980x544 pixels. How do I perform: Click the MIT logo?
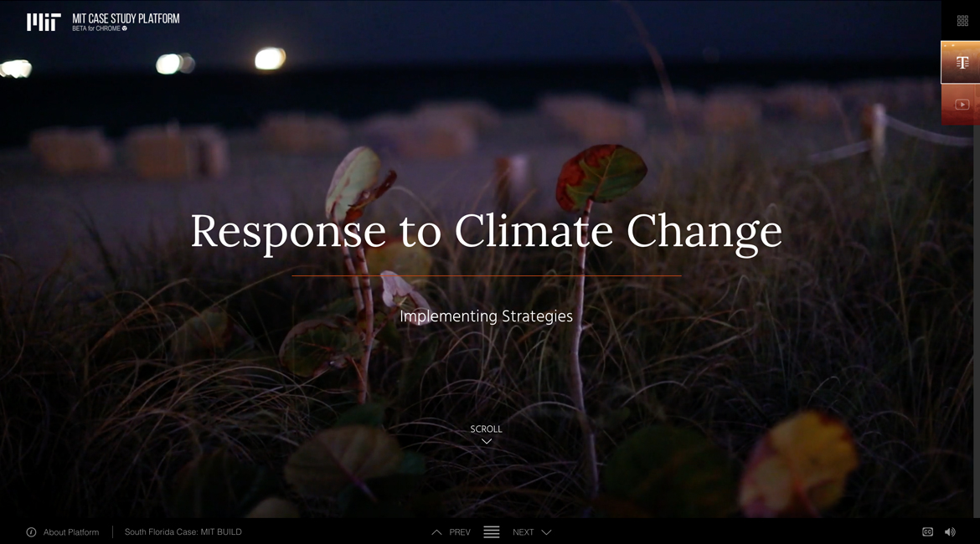[x=44, y=22]
